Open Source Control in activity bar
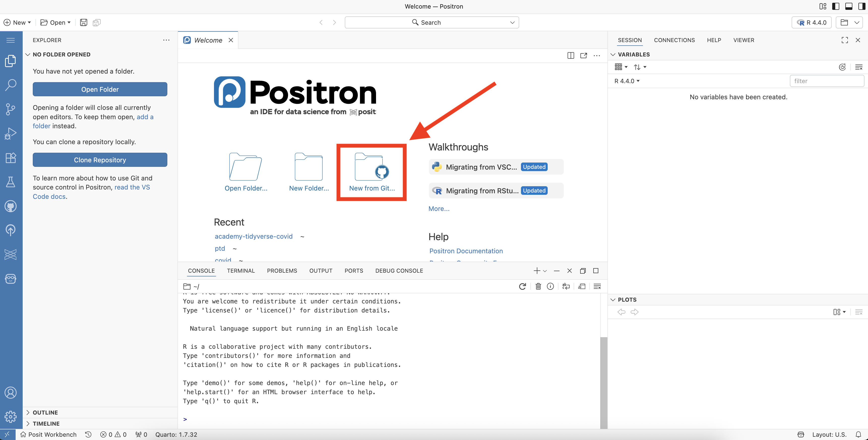The image size is (868, 440). click(10, 109)
